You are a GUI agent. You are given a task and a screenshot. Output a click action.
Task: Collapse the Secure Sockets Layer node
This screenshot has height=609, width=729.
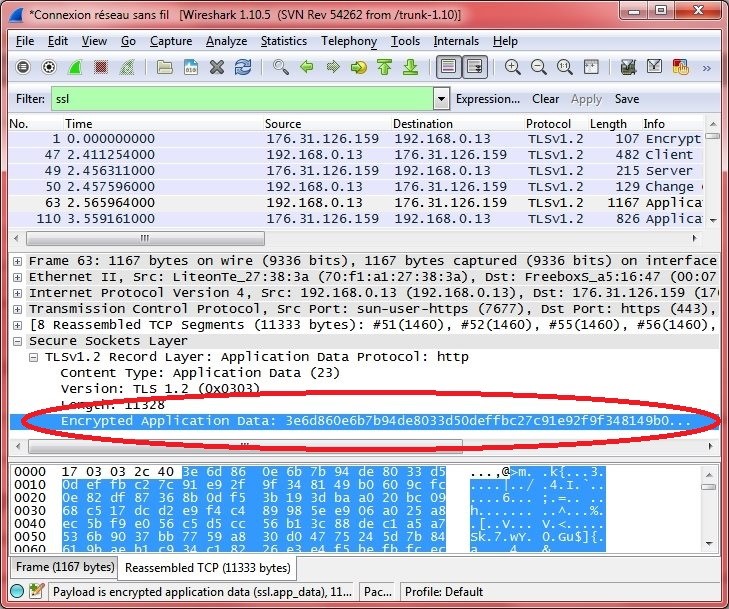pyautogui.click(x=18, y=341)
